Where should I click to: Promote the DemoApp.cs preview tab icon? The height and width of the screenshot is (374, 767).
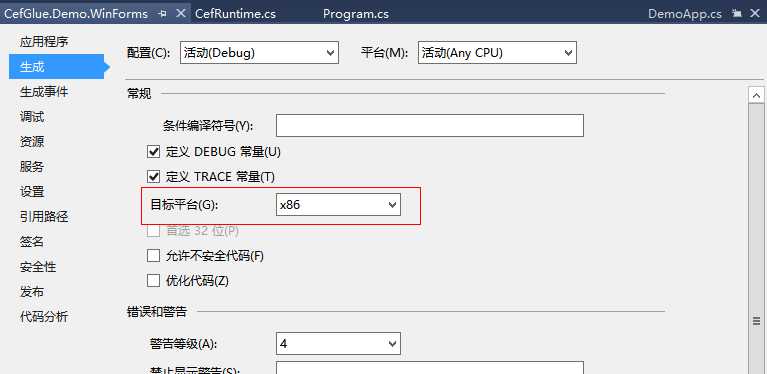737,14
